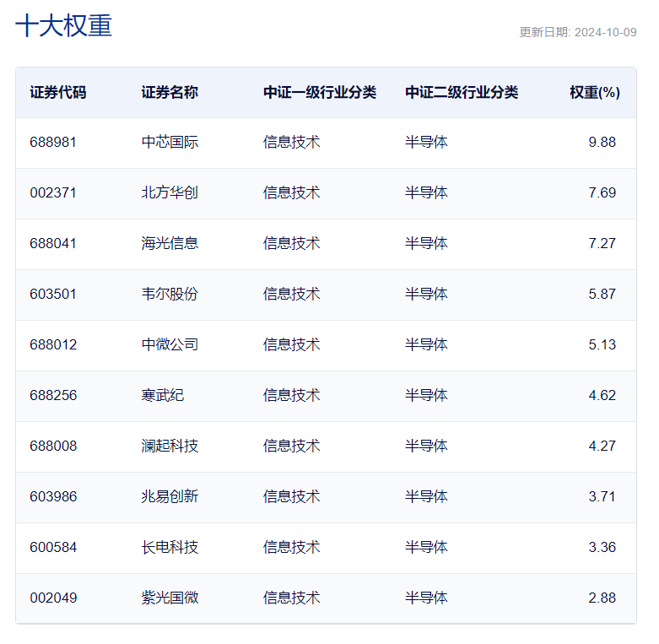Click 半导体 in the 海光信息 row
The image size is (659, 644).
[x=426, y=243]
